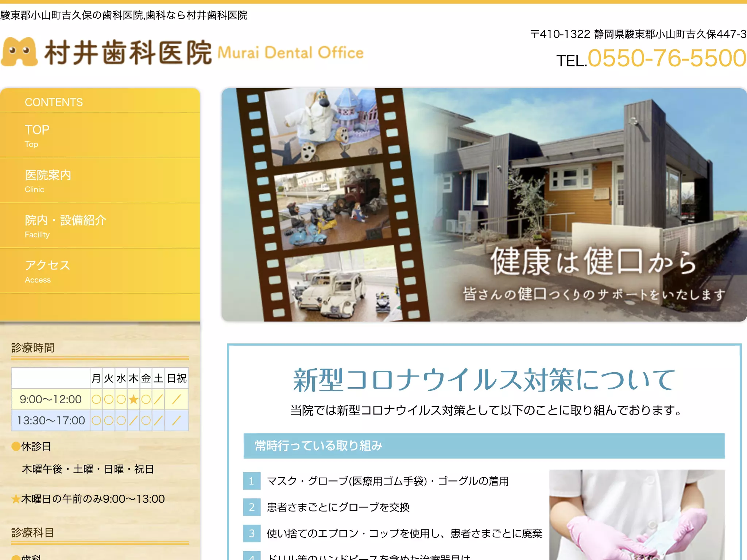Navigate to アクセス Access page

pos(100,271)
